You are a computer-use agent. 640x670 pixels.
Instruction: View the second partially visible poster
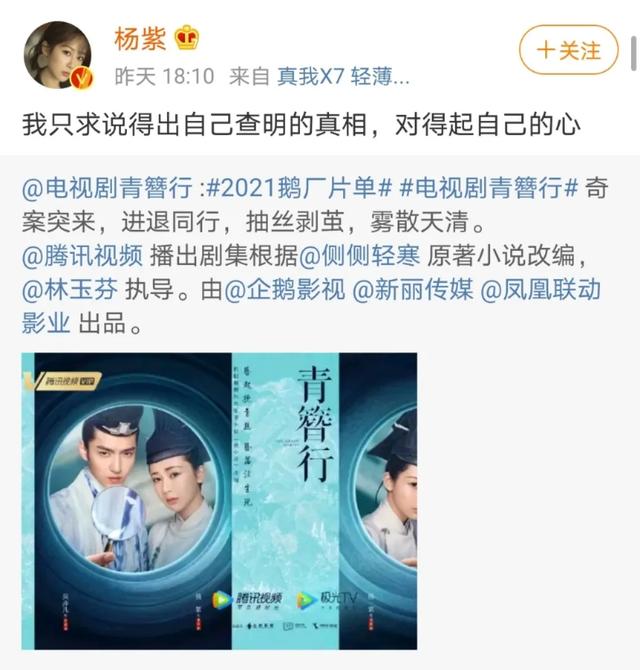378,501
